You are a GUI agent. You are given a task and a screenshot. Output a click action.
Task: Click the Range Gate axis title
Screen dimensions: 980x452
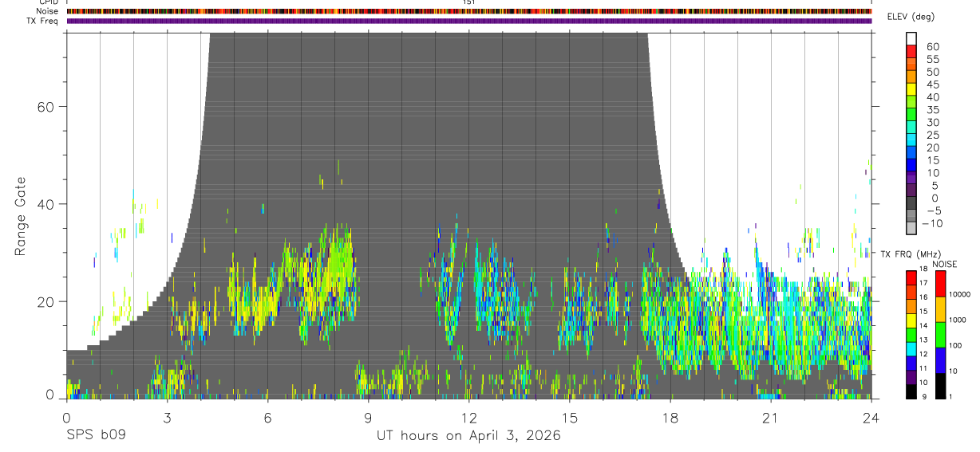point(20,216)
